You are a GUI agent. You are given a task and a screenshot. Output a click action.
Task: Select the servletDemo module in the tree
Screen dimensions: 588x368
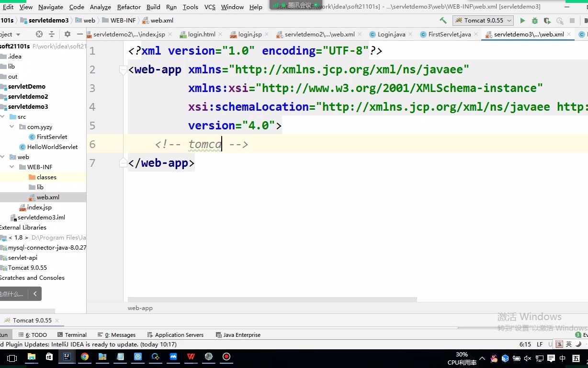pos(26,87)
